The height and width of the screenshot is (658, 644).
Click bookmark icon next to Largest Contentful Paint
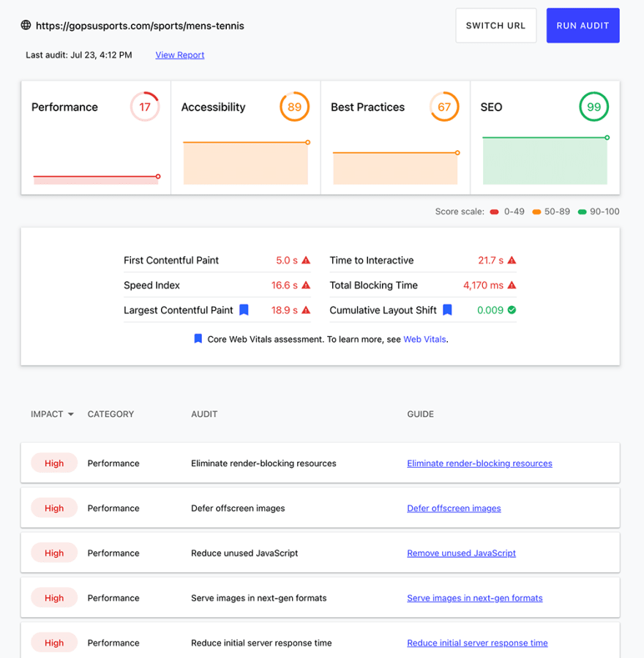tap(244, 310)
